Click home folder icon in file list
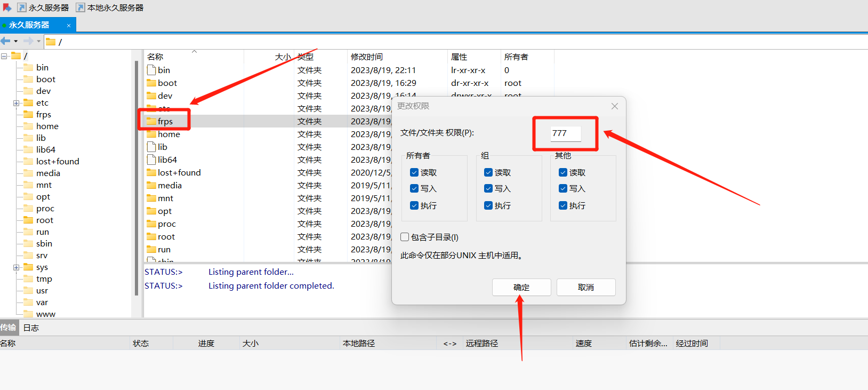This screenshot has height=390, width=868. click(151, 134)
